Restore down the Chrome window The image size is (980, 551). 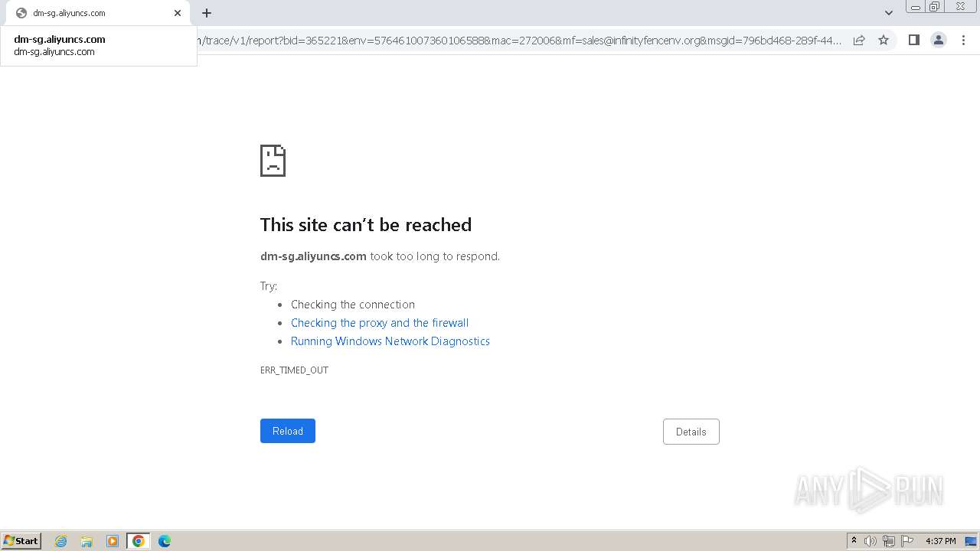(935, 6)
